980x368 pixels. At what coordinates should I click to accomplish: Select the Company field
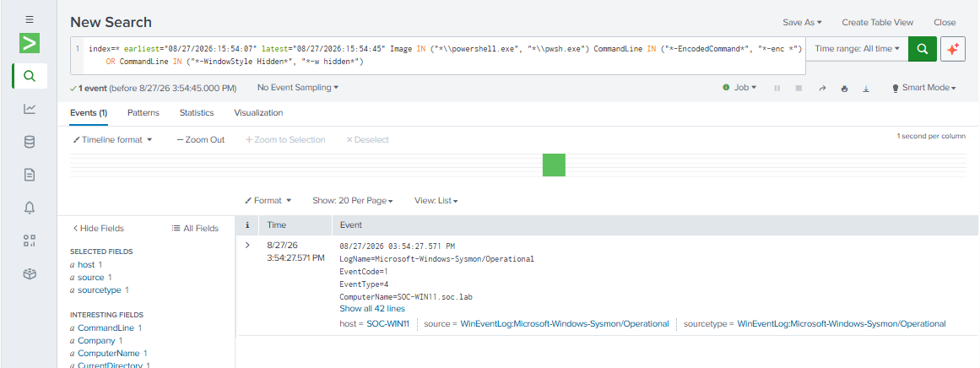[96, 340]
